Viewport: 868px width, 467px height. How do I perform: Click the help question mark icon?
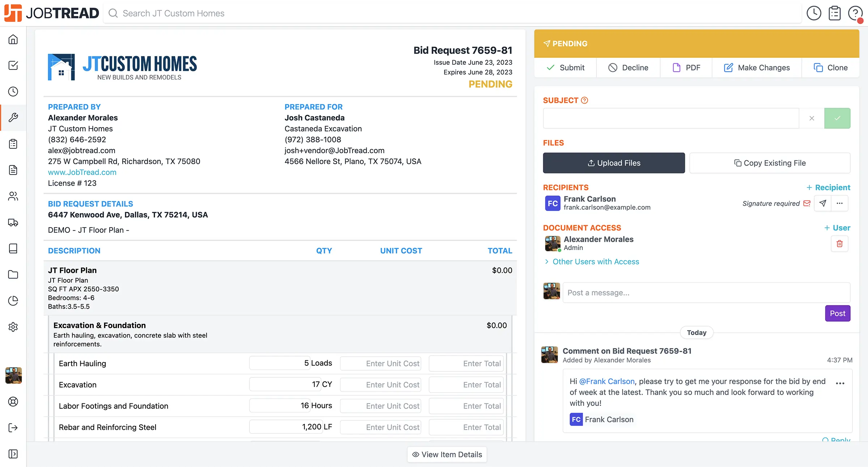click(x=855, y=13)
